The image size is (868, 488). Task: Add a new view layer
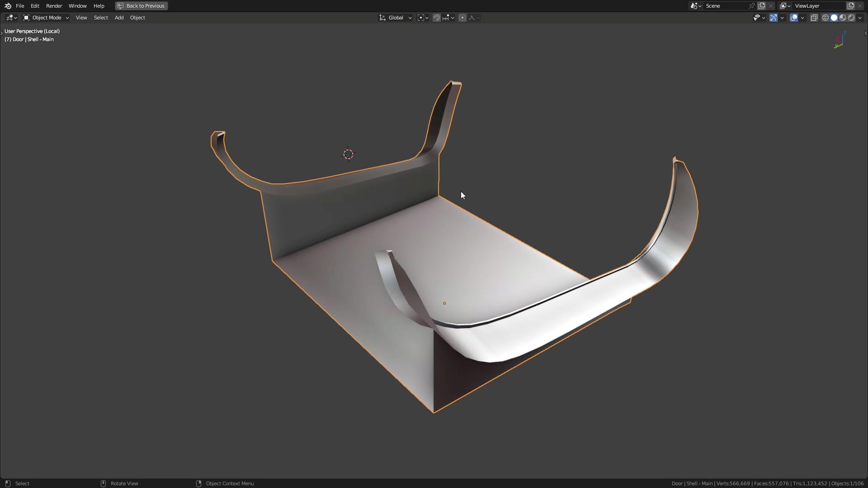coord(851,6)
